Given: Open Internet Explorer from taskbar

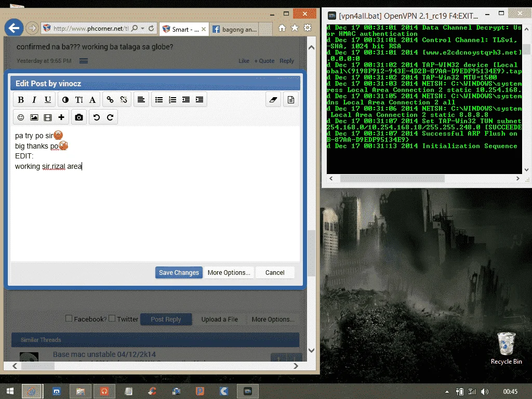Looking at the screenshot, I should click(32, 391).
